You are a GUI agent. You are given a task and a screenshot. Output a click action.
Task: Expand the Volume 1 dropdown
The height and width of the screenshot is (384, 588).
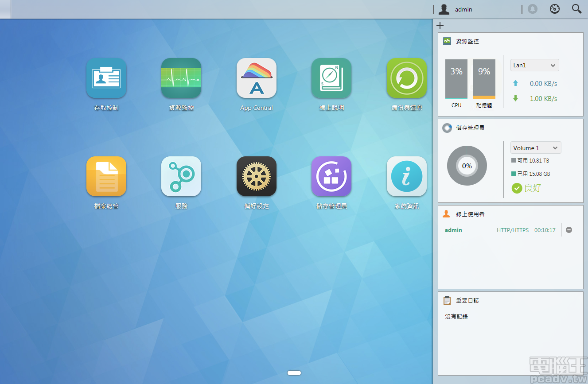click(536, 148)
